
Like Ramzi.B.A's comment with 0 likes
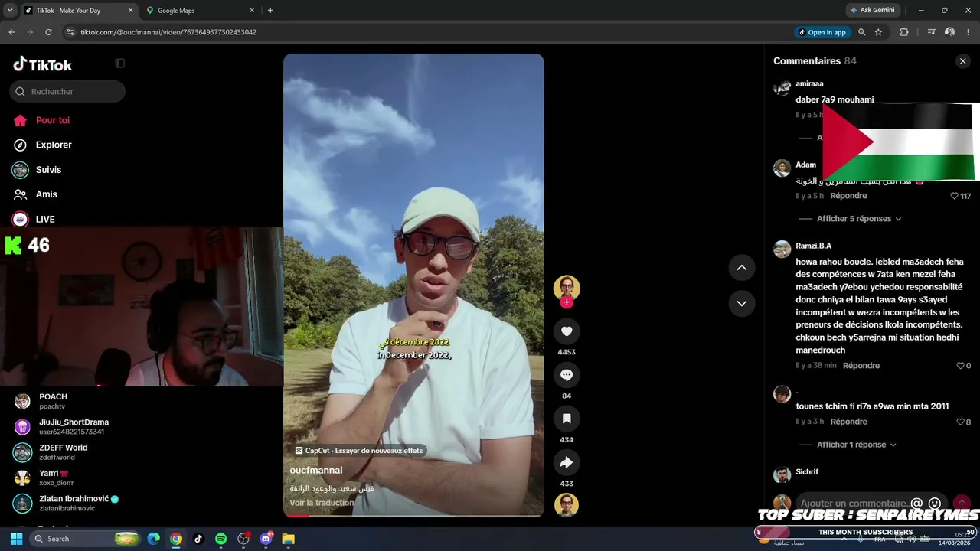point(960,366)
